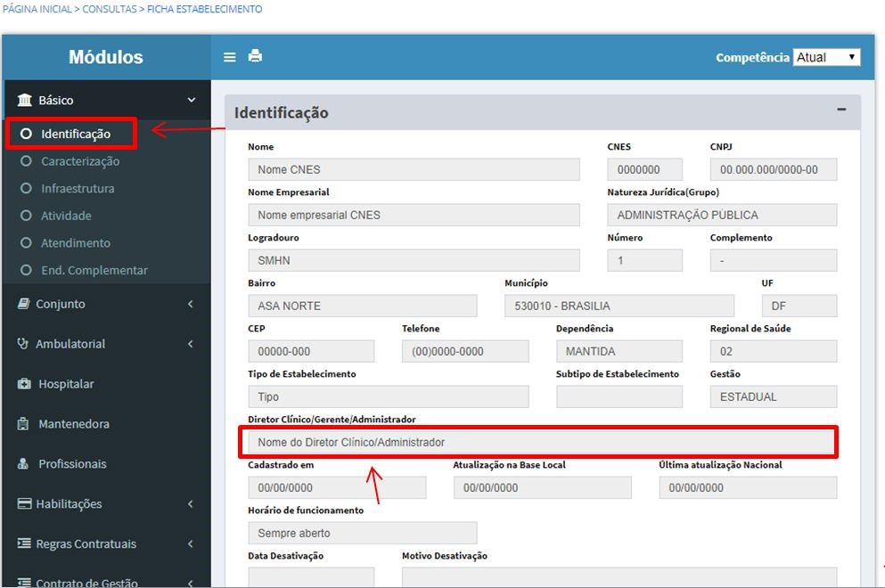Click the CONSULTAS breadcrumb link
The width and height of the screenshot is (885, 588).
tap(111, 9)
